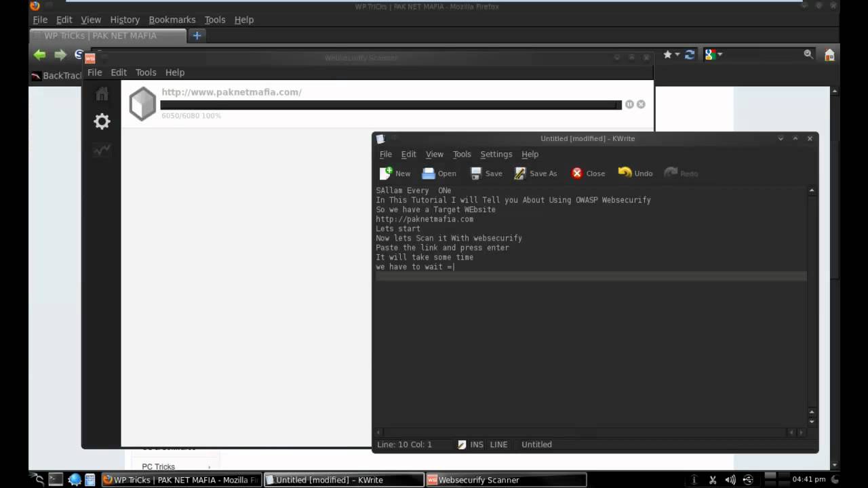
Task: Open Websecurify settings gear in sidebar
Action: tap(102, 121)
